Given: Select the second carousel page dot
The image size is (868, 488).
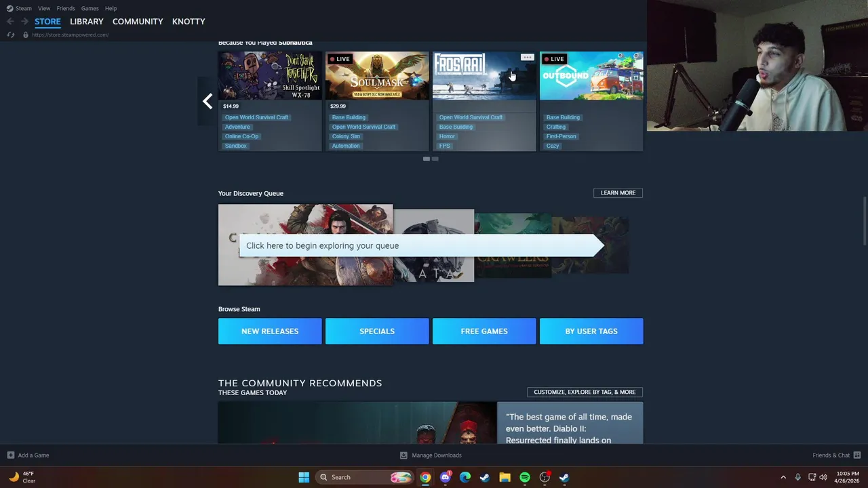Looking at the screenshot, I should click(x=435, y=159).
